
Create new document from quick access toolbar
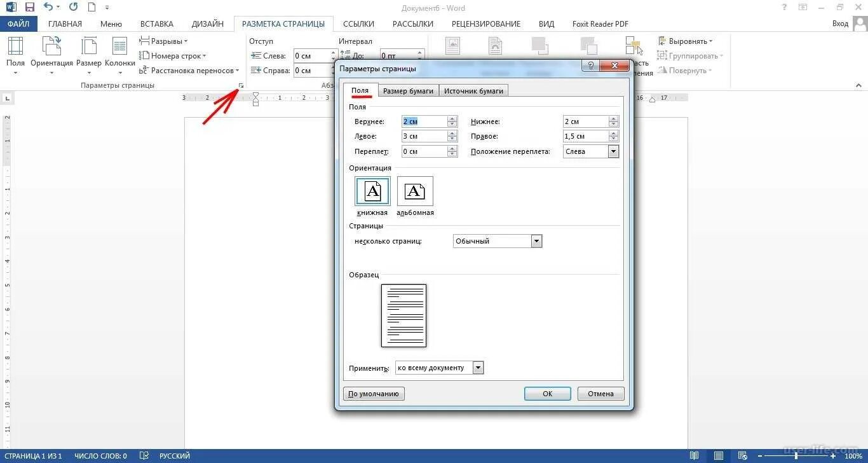92,8
